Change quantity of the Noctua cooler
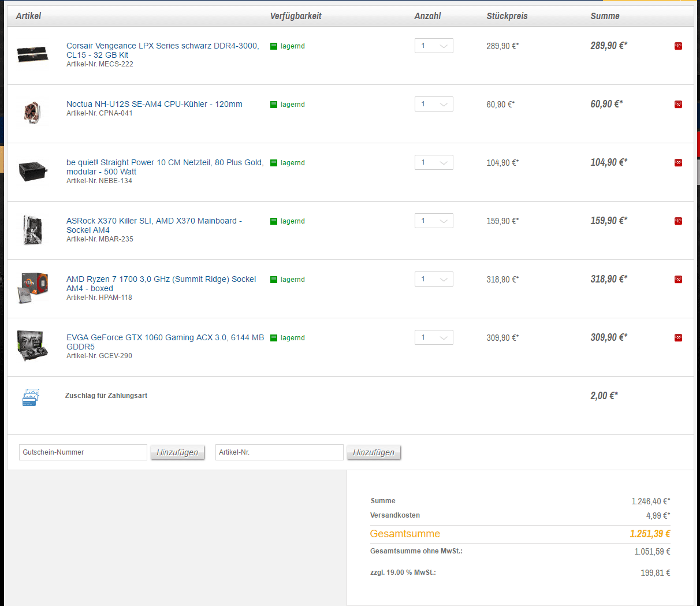700x606 pixels. (434, 104)
